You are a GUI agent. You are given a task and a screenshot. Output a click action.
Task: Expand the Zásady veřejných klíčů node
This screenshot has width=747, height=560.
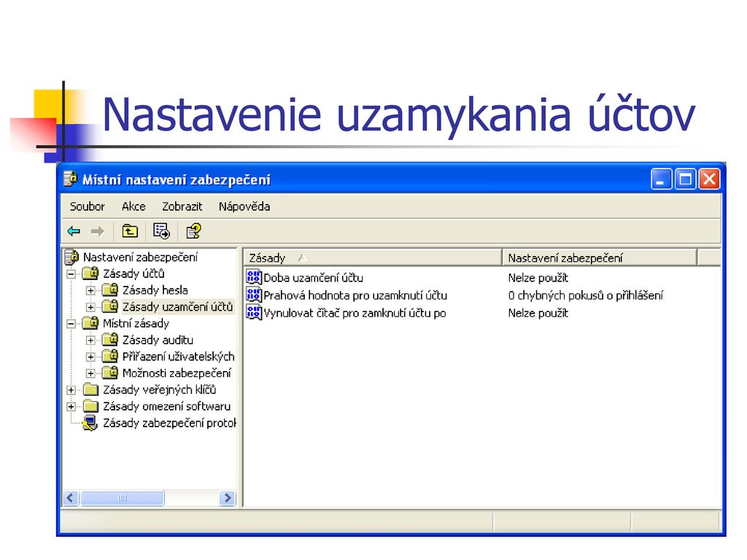[x=71, y=390]
